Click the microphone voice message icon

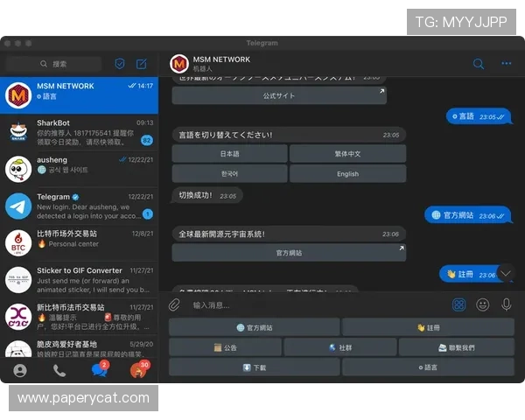pos(506,304)
